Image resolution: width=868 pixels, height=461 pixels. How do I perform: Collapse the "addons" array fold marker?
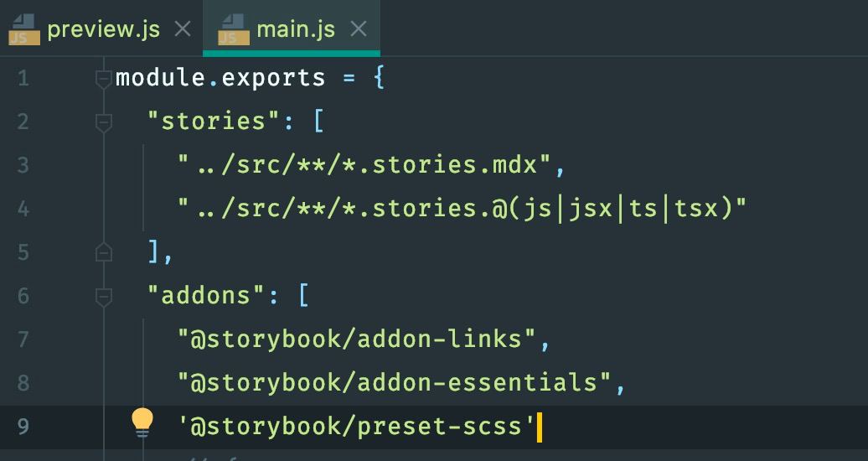point(104,297)
